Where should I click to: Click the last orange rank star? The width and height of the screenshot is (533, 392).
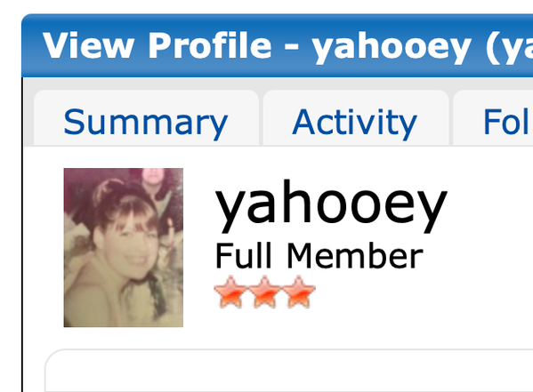pyautogui.click(x=298, y=292)
